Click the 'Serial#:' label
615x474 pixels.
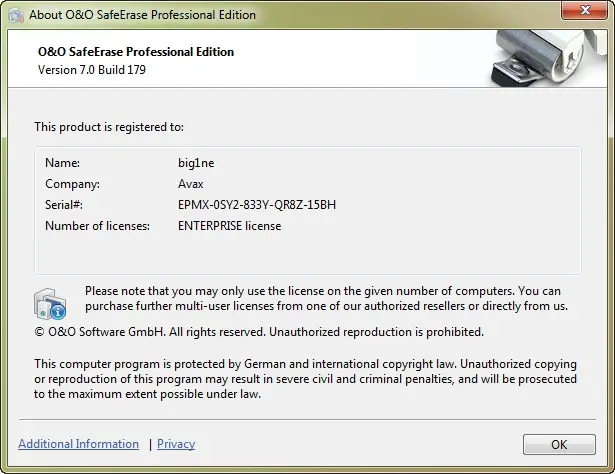(x=64, y=205)
